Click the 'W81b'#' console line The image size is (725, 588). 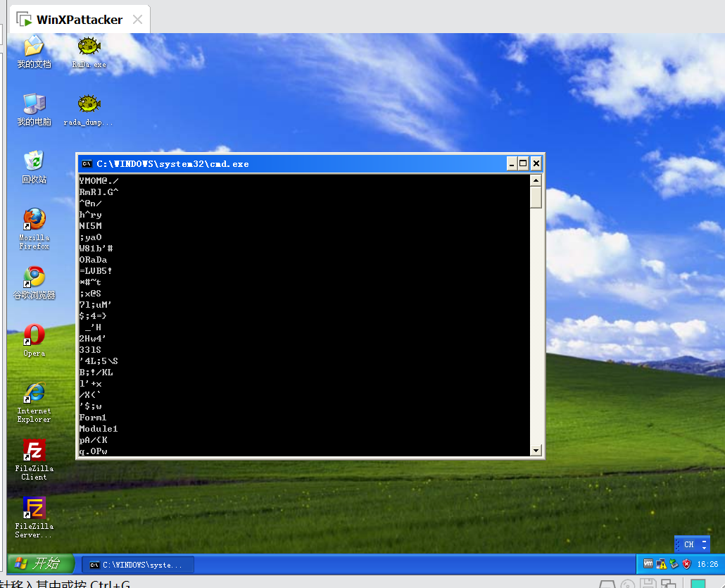tap(96, 249)
